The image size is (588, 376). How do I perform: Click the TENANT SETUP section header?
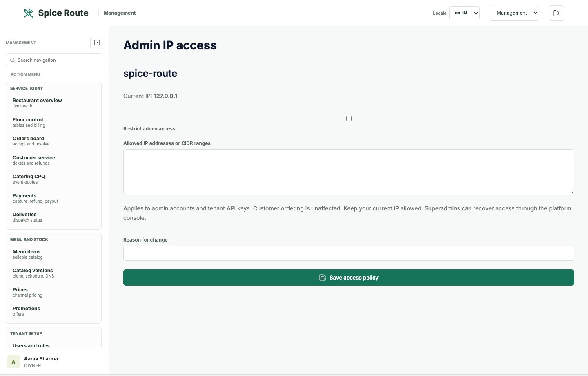pyautogui.click(x=26, y=333)
